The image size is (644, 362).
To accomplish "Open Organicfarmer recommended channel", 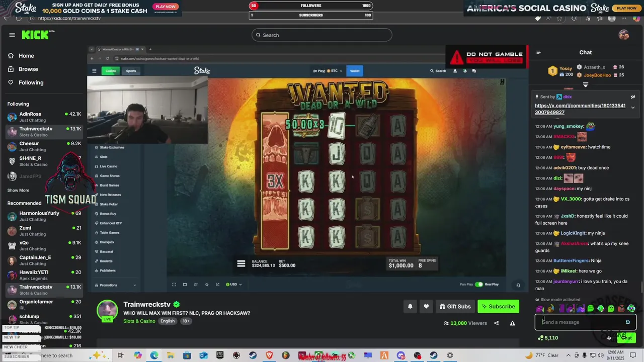I will pos(44,305).
